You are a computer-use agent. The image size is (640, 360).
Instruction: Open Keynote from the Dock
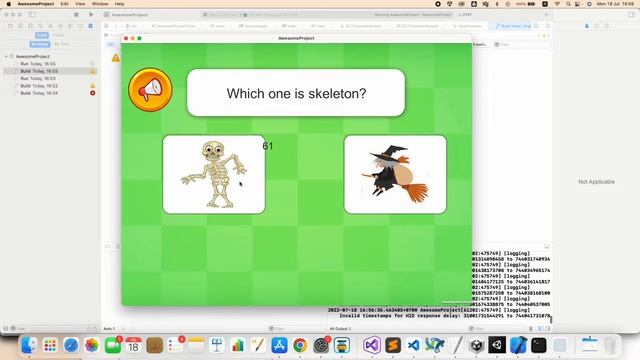click(x=217, y=345)
